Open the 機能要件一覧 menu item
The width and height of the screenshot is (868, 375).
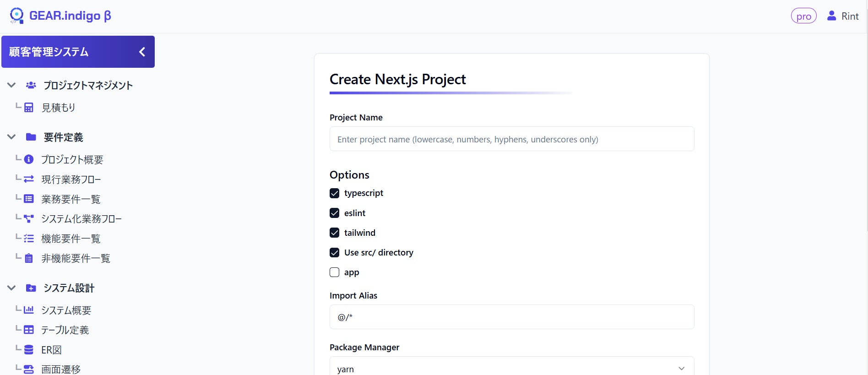coord(71,239)
